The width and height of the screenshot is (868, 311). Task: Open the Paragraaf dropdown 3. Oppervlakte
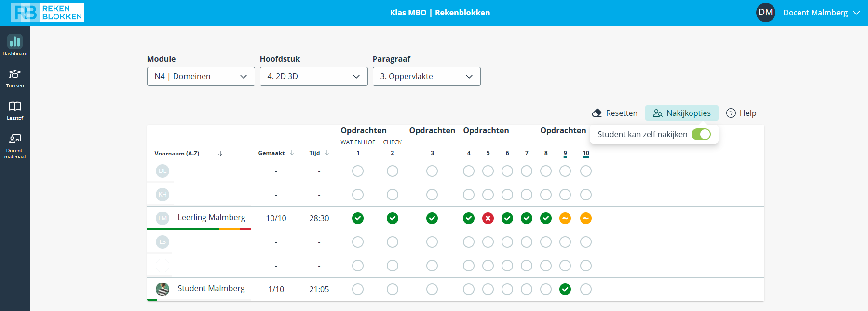click(x=427, y=76)
